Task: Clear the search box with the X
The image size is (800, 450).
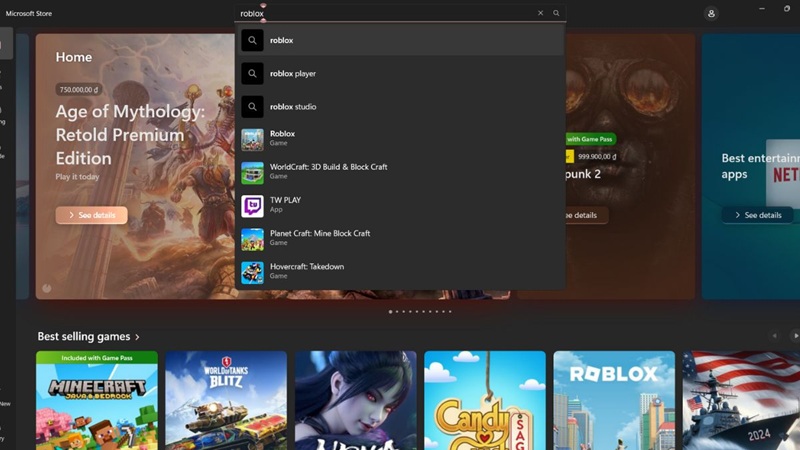Action: pos(541,13)
